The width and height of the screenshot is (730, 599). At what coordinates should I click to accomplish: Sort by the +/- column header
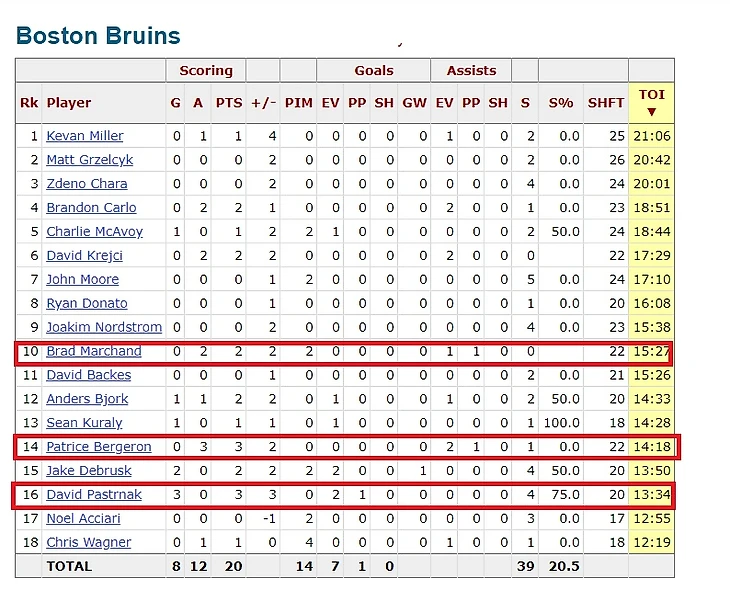263,102
